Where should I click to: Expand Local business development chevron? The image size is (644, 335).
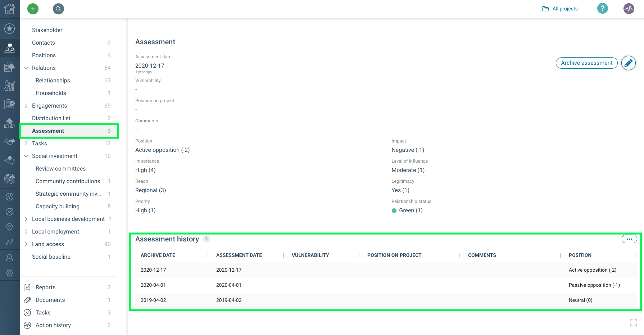(x=26, y=219)
